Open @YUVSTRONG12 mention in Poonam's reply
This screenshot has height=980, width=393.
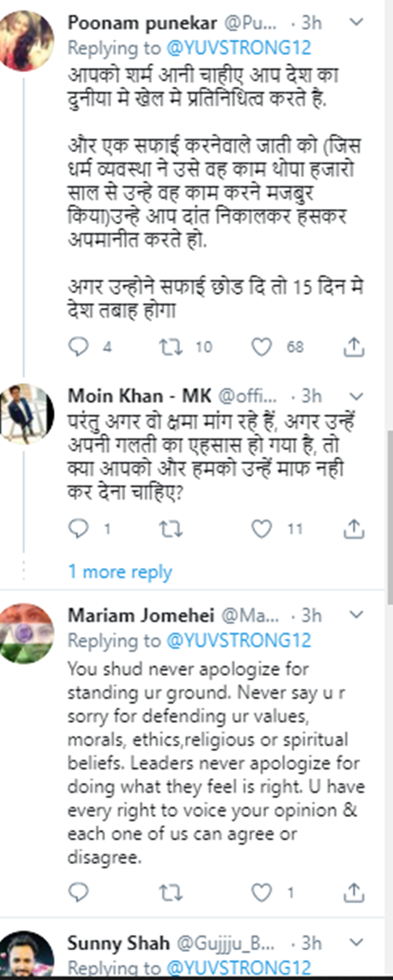pyautogui.click(x=239, y=48)
